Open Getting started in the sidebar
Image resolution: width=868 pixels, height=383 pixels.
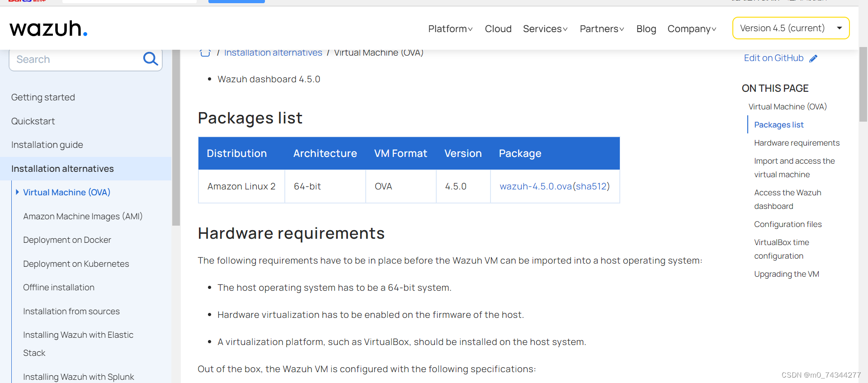(43, 97)
